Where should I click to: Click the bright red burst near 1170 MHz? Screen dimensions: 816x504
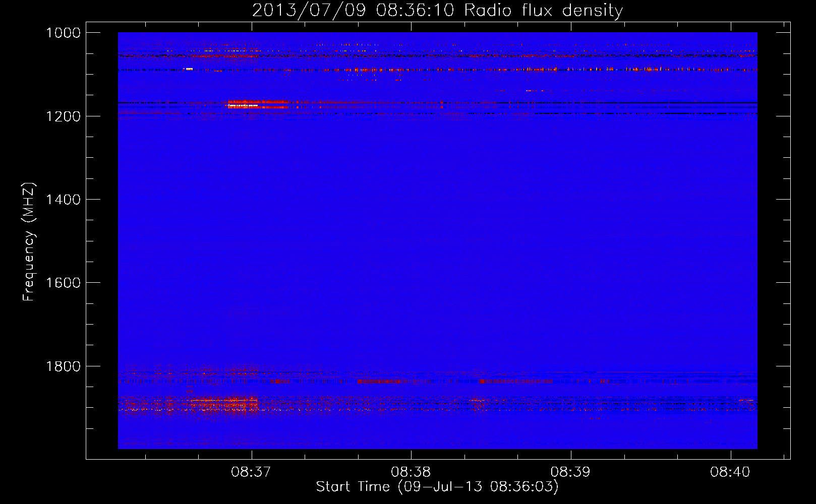click(x=257, y=104)
